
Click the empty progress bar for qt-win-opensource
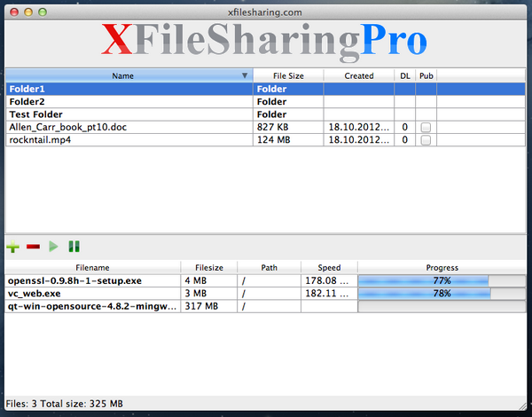click(x=442, y=306)
